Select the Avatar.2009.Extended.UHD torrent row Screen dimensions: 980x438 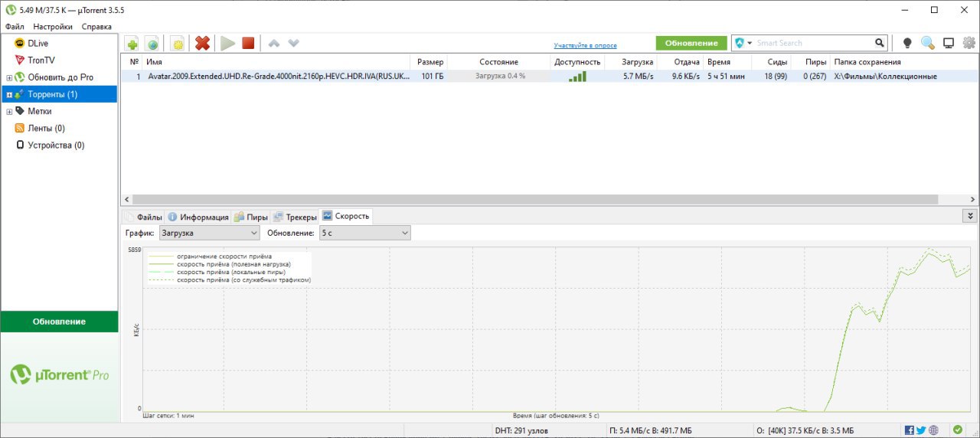point(550,77)
